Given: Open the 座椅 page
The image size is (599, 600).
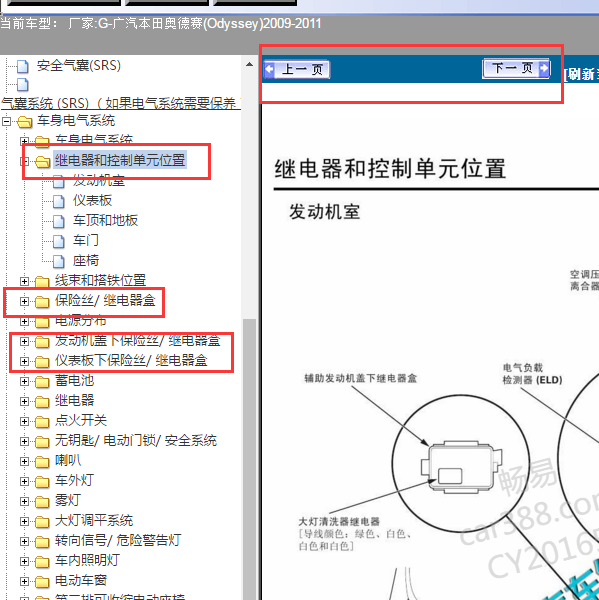Looking at the screenshot, I should click(86, 260).
